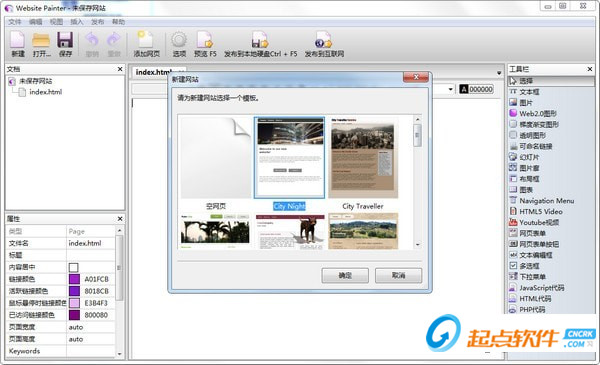This screenshot has width=600, height=365.
Task: Click the template list scrollbar down arrow
Action: [417, 244]
